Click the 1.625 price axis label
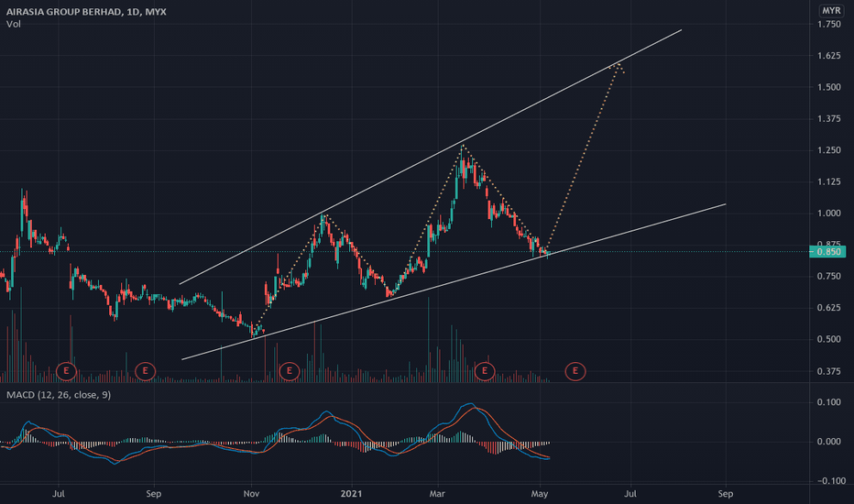 (x=829, y=56)
